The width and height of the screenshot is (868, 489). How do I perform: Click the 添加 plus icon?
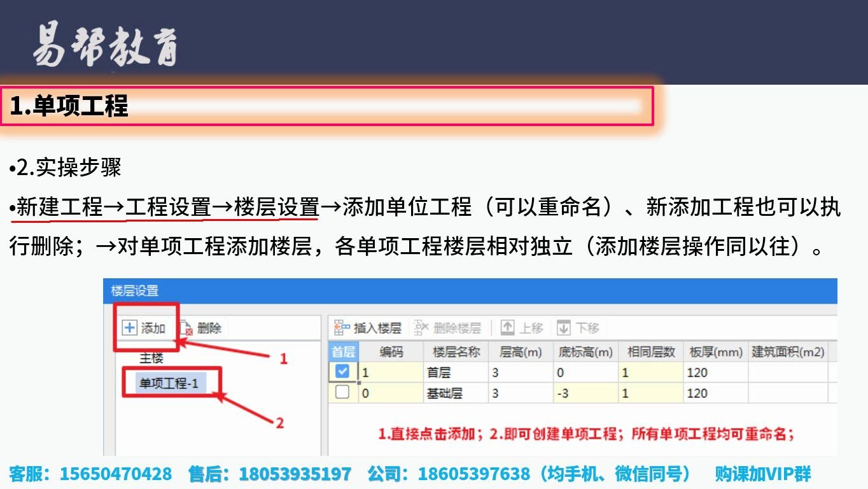(129, 328)
